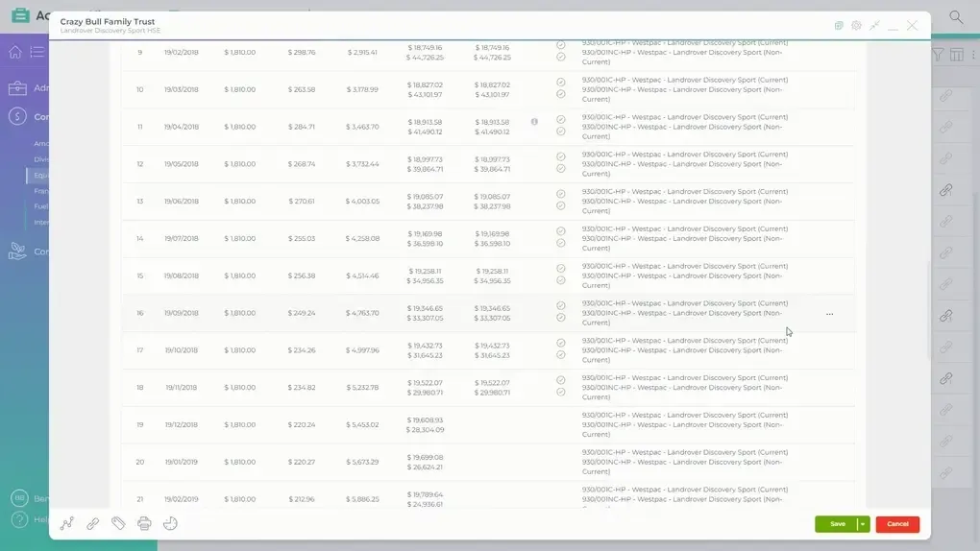This screenshot has width=980, height=551.
Task: Click the red Cancel button
Action: pos(897,524)
